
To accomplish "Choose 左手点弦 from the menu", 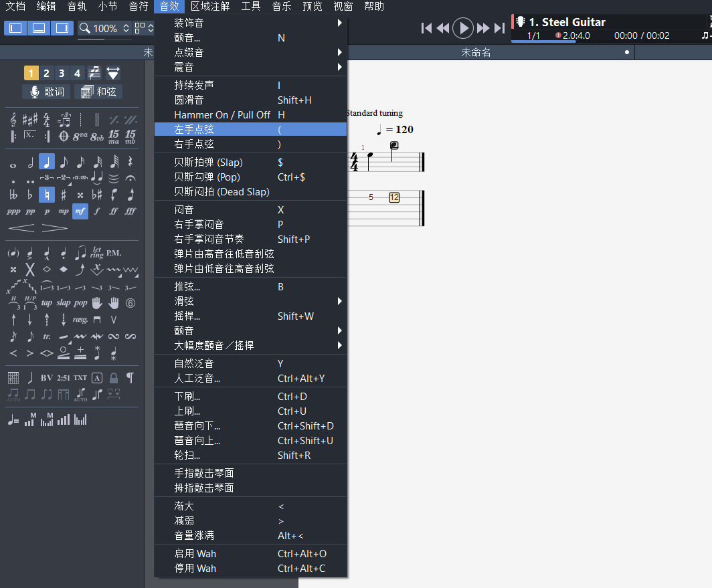I will click(250, 129).
